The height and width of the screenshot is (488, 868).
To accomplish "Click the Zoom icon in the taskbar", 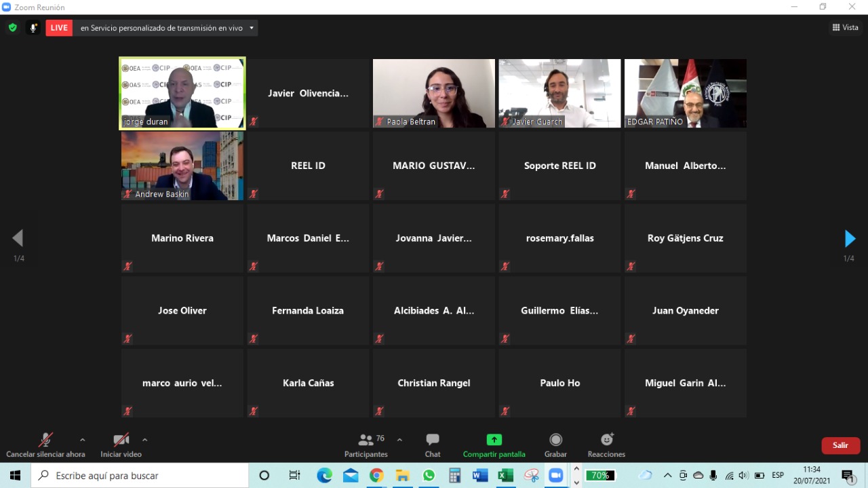I will pyautogui.click(x=557, y=475).
